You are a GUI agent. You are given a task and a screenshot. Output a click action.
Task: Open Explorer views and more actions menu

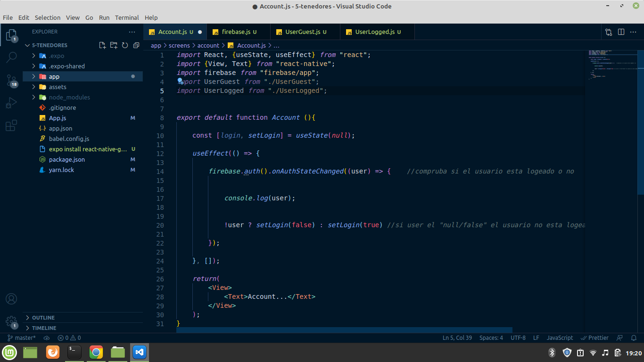point(132,32)
